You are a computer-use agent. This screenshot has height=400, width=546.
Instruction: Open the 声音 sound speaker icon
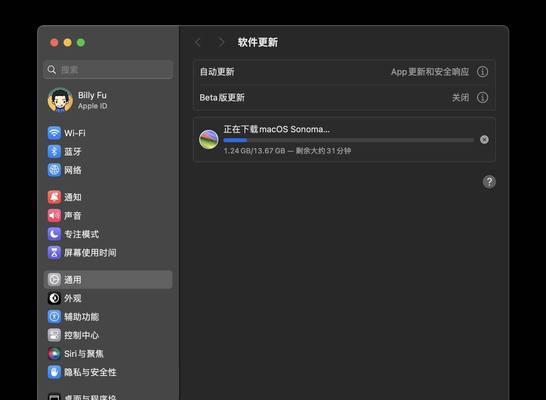point(54,215)
